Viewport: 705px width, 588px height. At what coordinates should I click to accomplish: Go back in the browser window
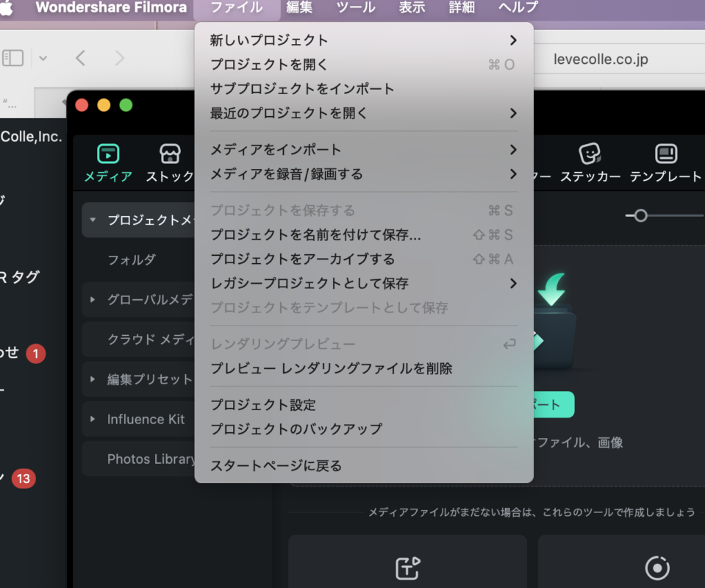coord(80,58)
